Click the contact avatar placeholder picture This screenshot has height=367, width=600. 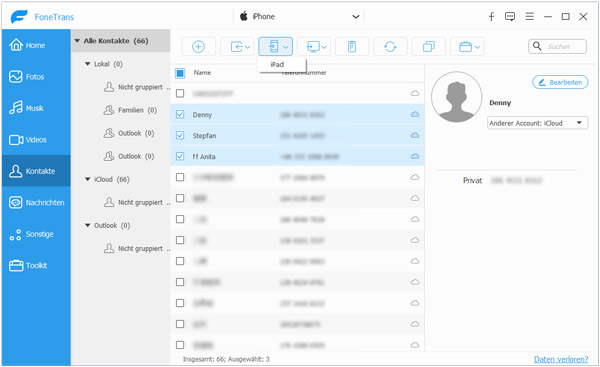pyautogui.click(x=457, y=97)
